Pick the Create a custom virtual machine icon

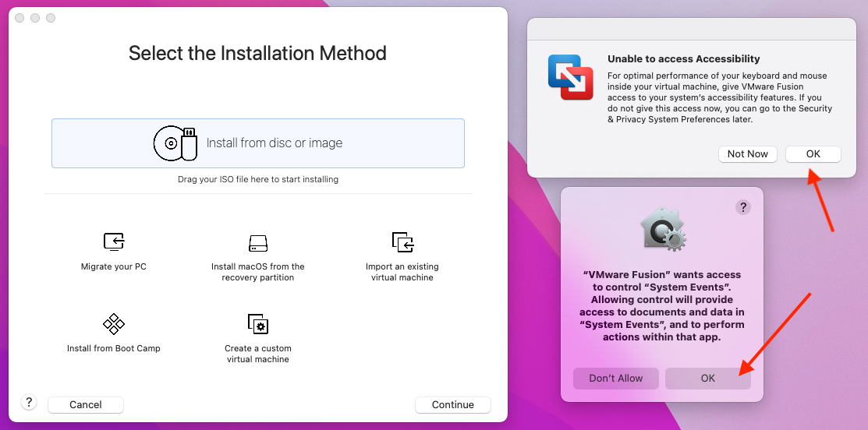(257, 324)
